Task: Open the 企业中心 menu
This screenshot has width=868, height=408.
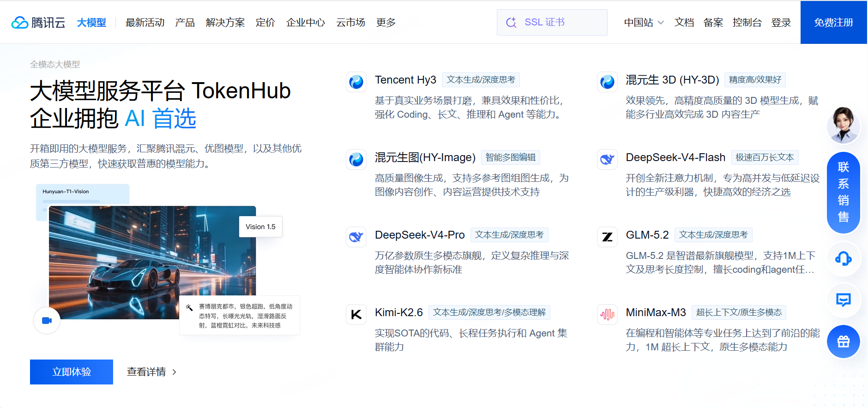Action: click(306, 22)
